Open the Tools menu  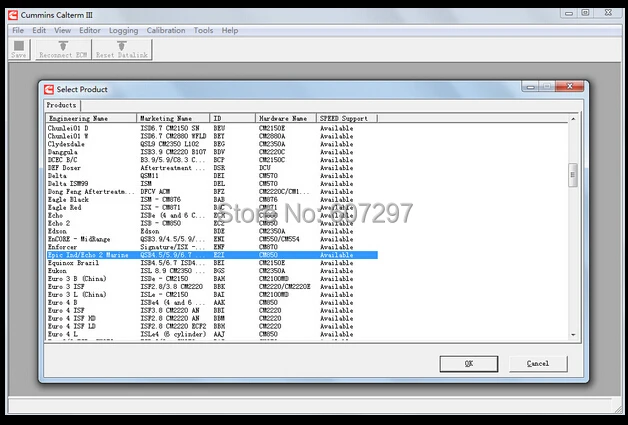tap(203, 30)
